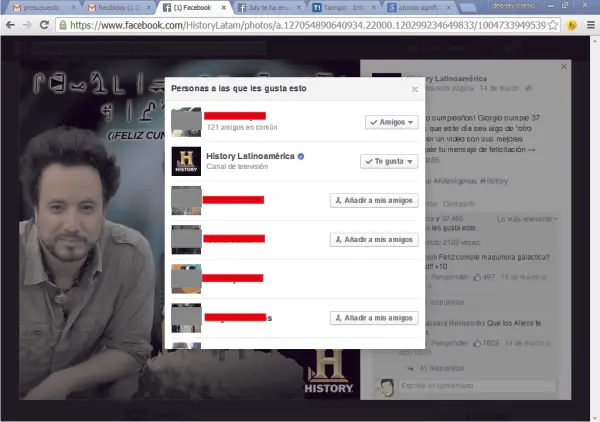Screen dimensions: 600x422
Task: Click the Compartir link under the post
Action: tap(459, 204)
